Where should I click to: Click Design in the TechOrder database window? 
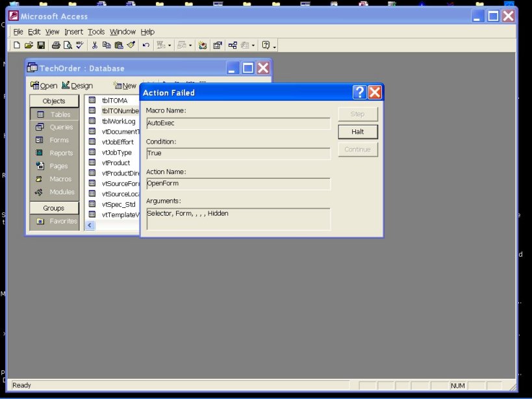pyautogui.click(x=77, y=86)
